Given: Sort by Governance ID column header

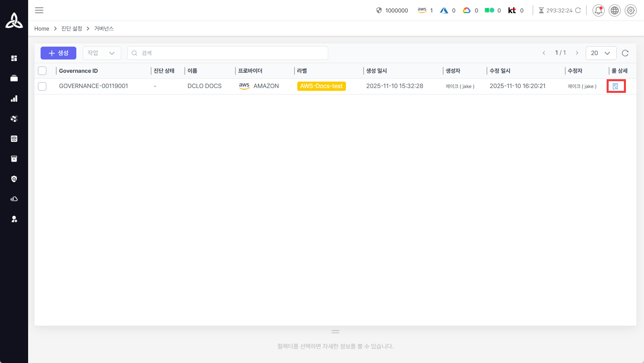Looking at the screenshot, I should pos(78,71).
